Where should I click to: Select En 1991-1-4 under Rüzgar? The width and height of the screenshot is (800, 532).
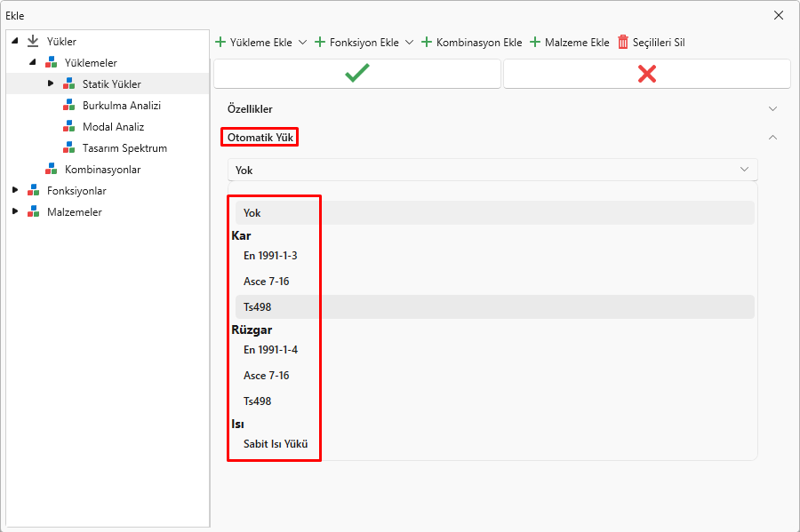point(270,350)
